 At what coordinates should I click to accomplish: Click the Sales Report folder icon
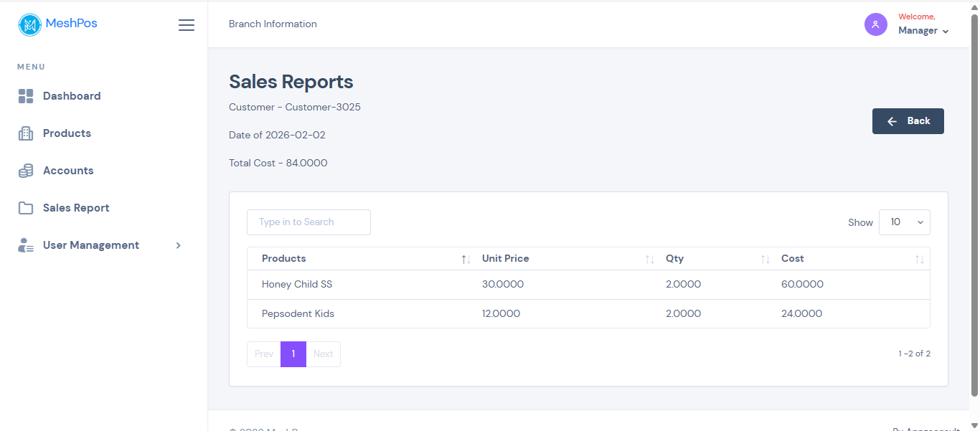(26, 208)
